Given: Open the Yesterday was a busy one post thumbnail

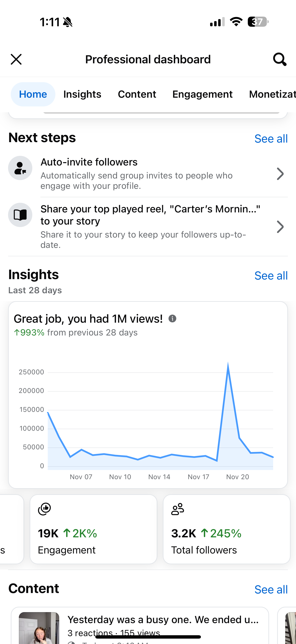Looking at the screenshot, I should click(x=39, y=628).
